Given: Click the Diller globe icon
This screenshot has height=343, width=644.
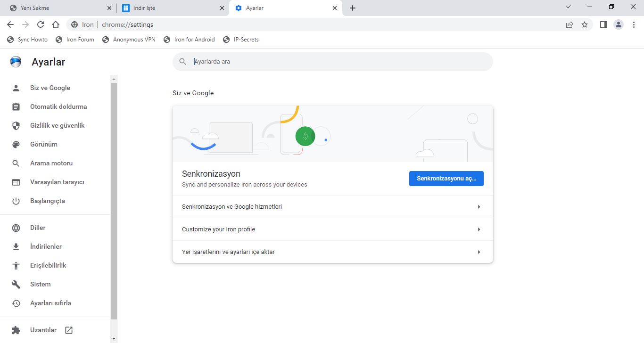Looking at the screenshot, I should point(16,228).
